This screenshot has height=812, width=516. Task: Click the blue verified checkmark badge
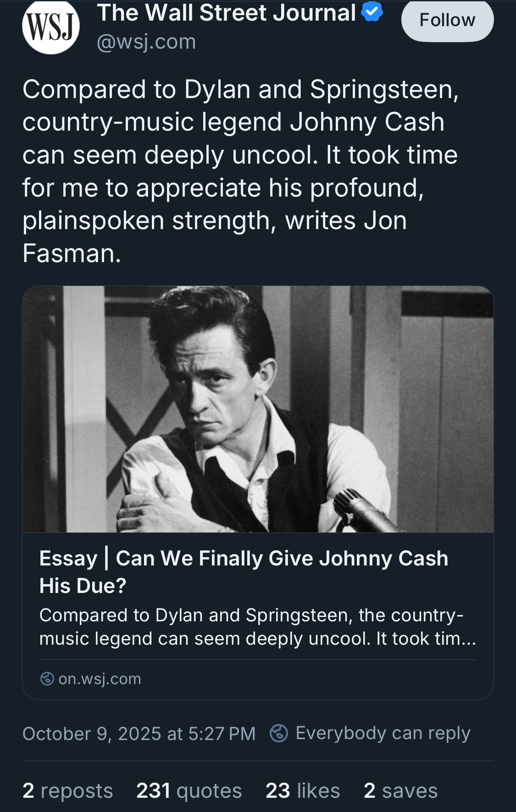pyautogui.click(x=372, y=12)
